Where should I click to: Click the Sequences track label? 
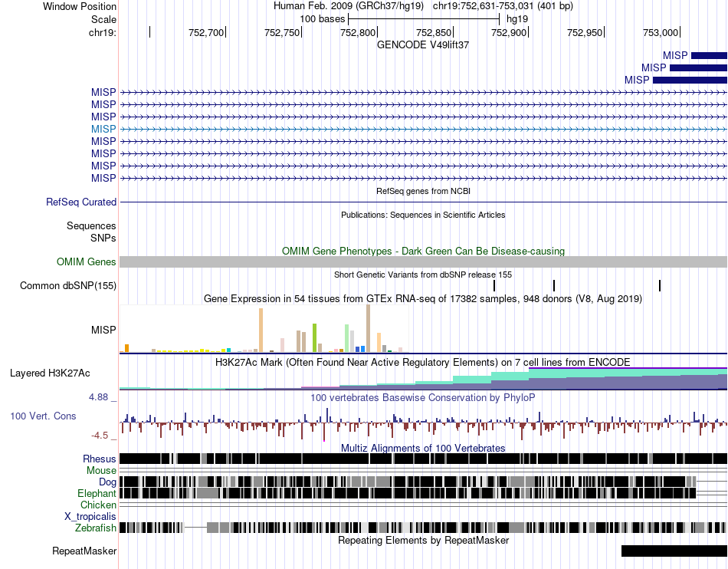tap(91, 225)
